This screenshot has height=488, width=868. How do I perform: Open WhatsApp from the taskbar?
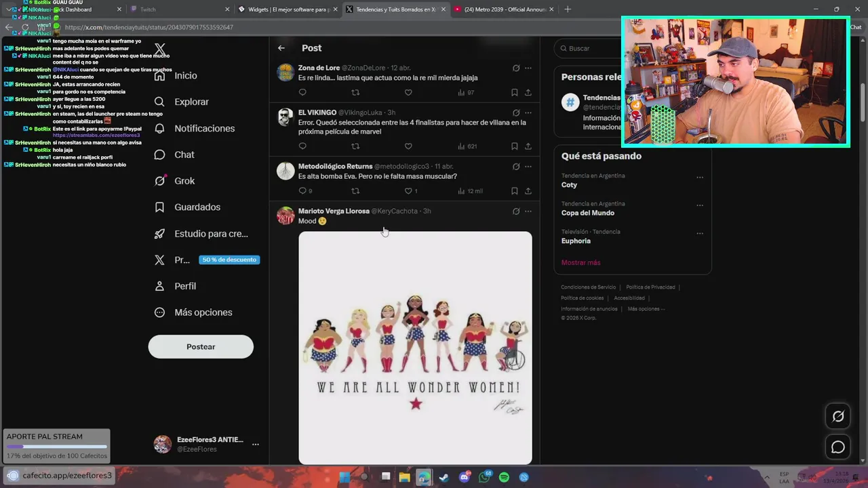(x=484, y=477)
